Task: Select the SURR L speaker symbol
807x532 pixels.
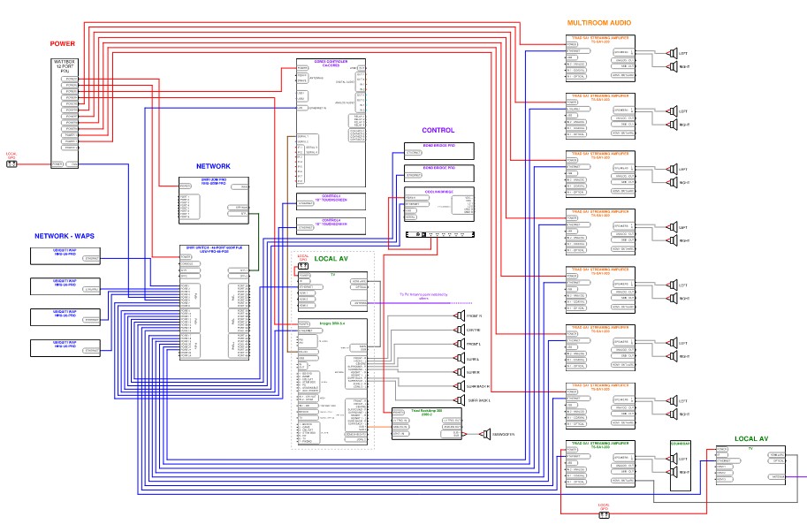Action: [x=459, y=358]
